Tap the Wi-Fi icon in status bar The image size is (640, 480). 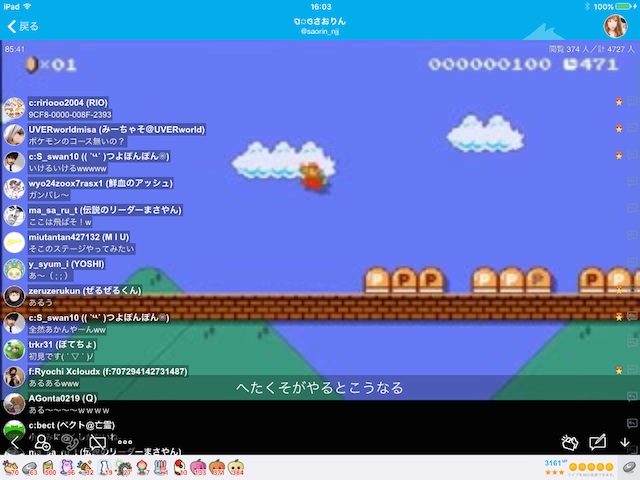point(27,7)
